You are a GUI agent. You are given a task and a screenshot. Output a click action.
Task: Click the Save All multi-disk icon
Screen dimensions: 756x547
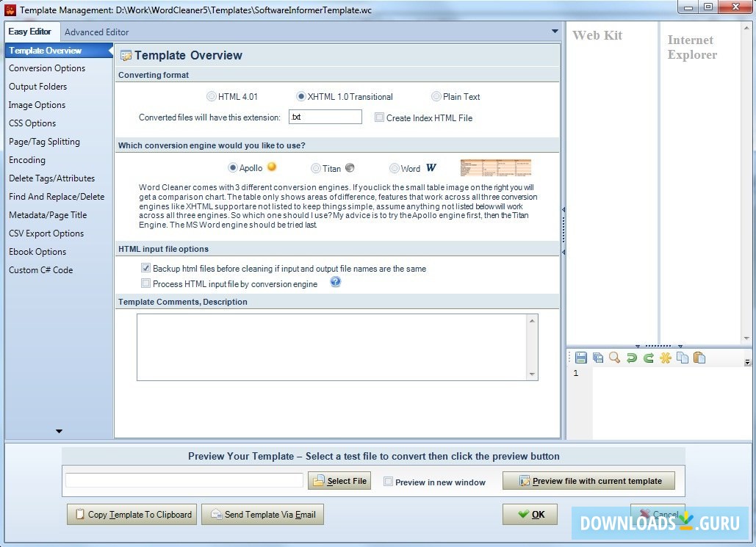(598, 358)
